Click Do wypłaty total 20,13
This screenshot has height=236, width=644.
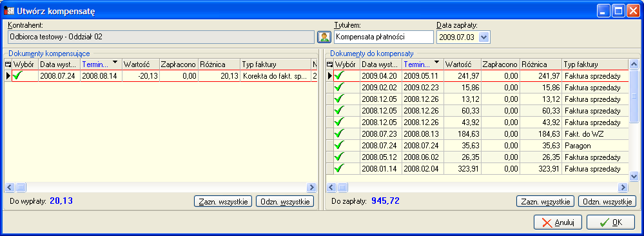[62, 201]
